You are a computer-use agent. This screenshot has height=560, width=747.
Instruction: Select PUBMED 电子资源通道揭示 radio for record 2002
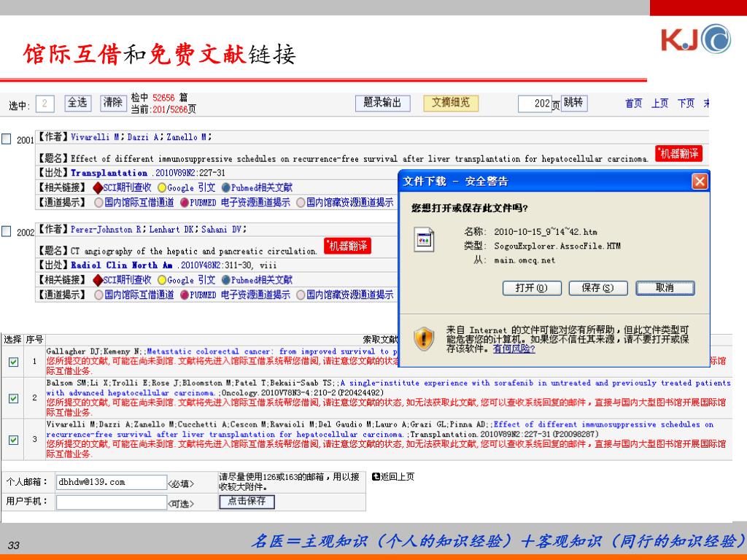185,295
